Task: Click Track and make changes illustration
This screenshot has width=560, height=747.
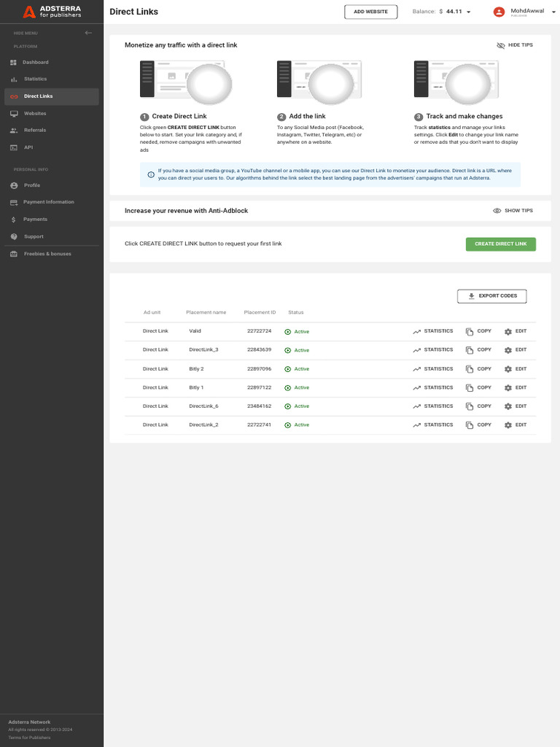Action: point(456,83)
